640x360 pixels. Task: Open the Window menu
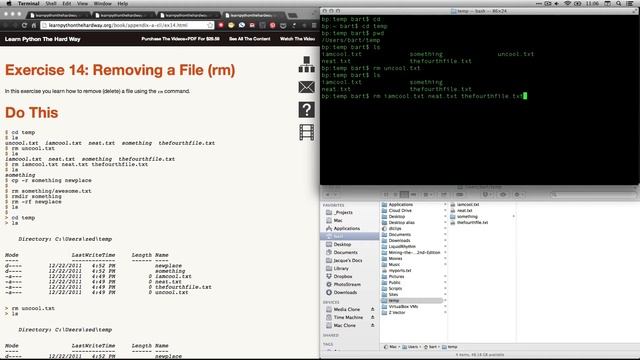(102, 3)
